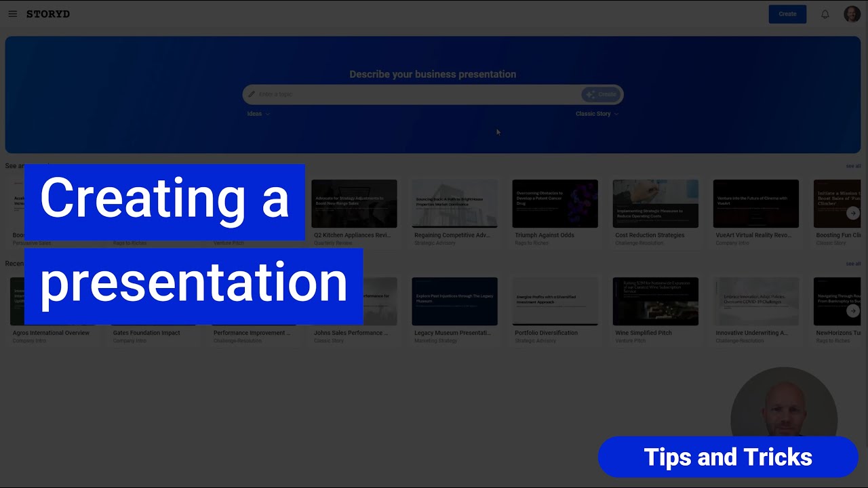
Task: Click 'Quarterly Review' under Q2 Kitchen Appliances
Action: (333, 243)
